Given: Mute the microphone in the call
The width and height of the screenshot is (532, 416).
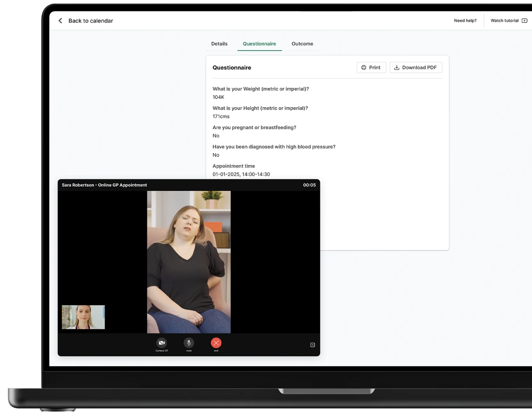Looking at the screenshot, I should point(189,343).
